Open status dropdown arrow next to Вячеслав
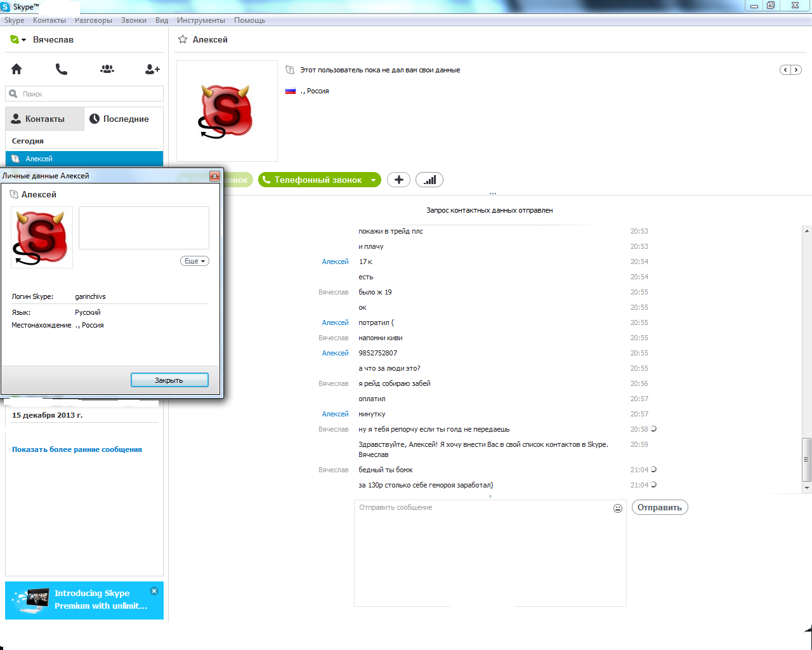This screenshot has width=812, height=650. [x=24, y=40]
